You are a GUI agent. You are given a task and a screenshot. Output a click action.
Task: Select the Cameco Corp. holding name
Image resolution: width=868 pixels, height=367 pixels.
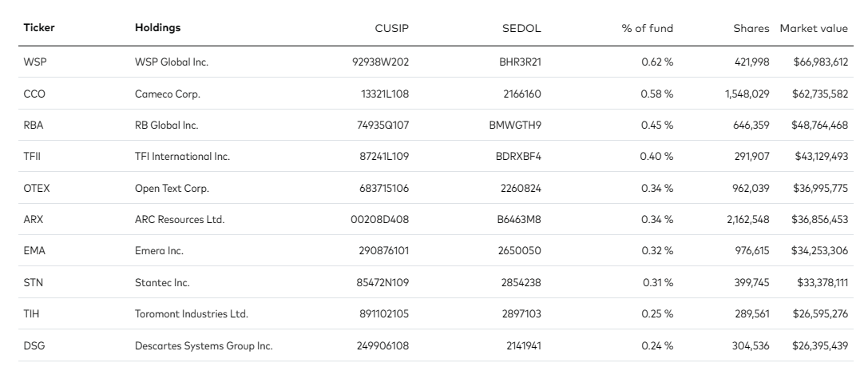pos(167,94)
